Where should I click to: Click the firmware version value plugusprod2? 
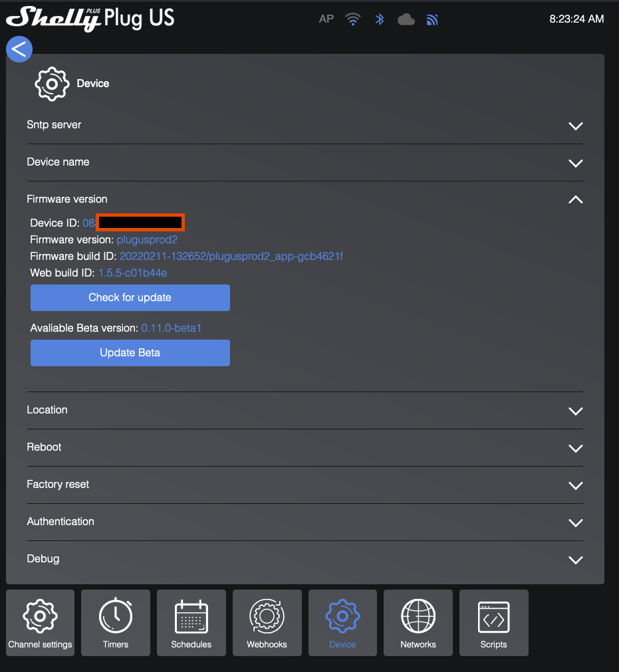[147, 239]
